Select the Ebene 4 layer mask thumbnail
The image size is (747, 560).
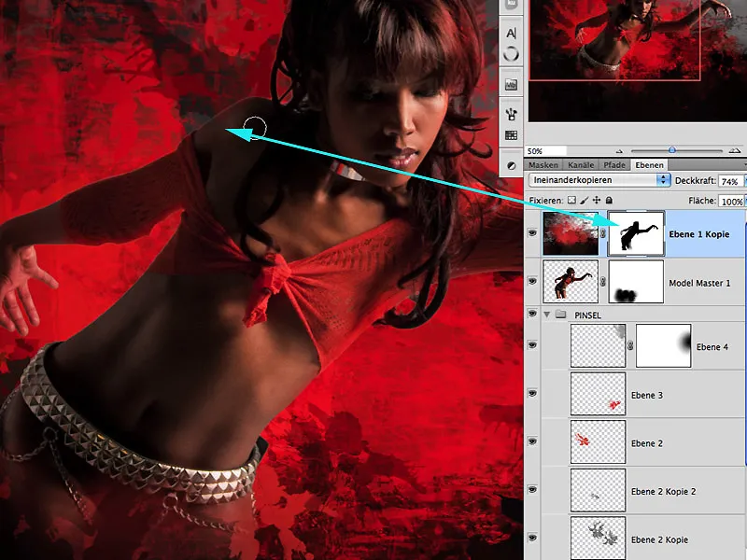coord(663,345)
